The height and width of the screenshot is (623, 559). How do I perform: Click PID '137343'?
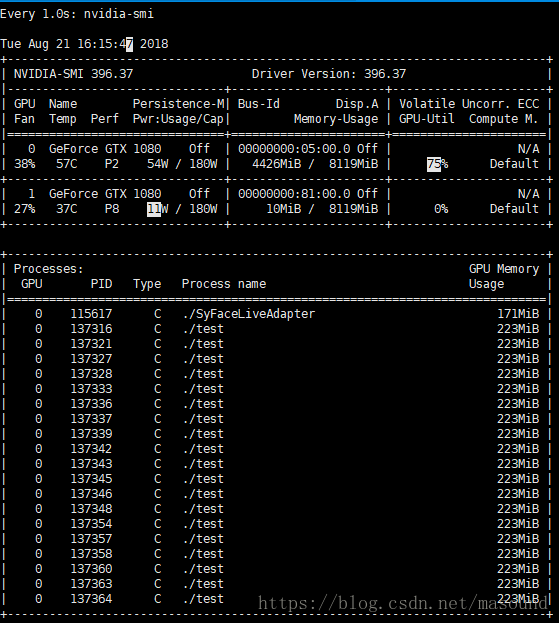(91, 464)
